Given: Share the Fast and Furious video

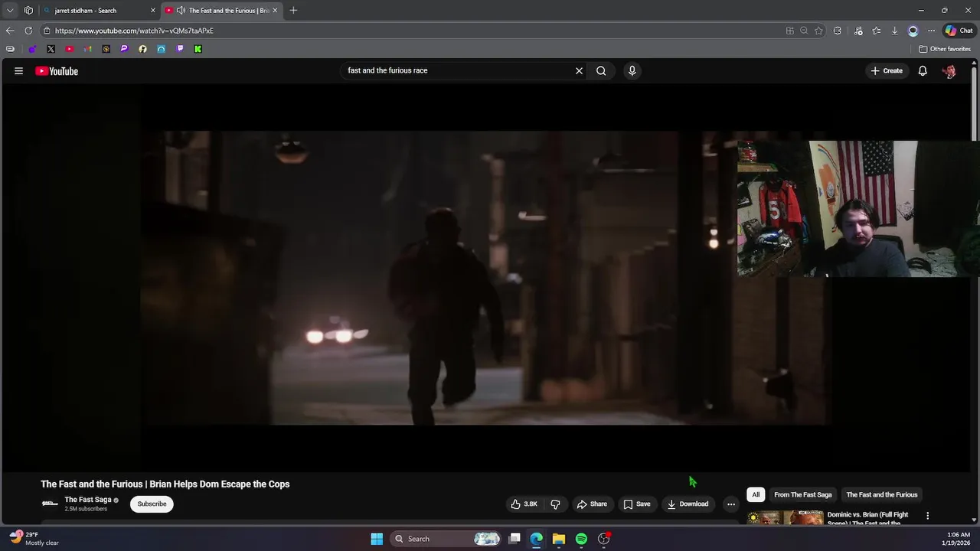Looking at the screenshot, I should tap(592, 504).
